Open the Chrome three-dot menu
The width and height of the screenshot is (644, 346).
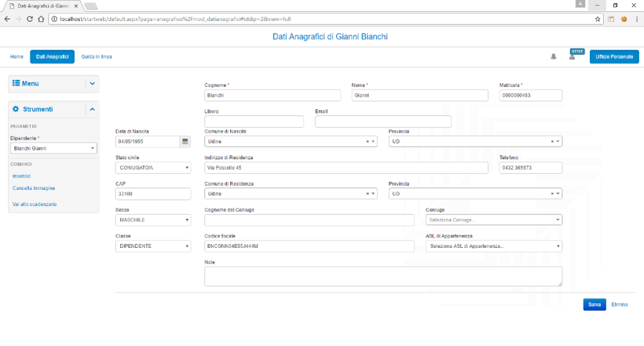(x=636, y=19)
